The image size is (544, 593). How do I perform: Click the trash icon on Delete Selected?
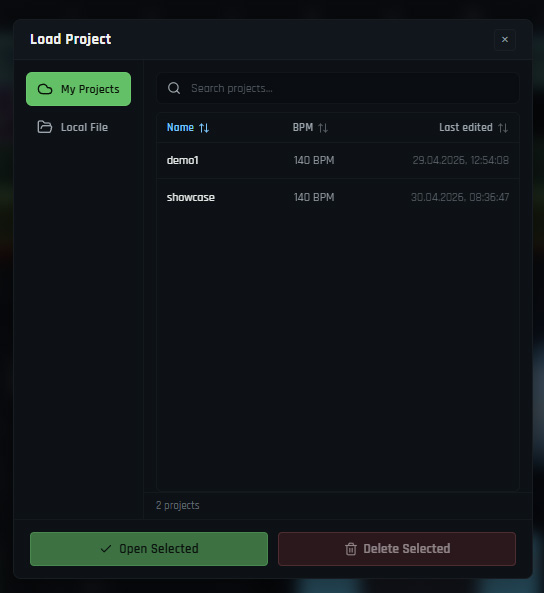click(351, 549)
